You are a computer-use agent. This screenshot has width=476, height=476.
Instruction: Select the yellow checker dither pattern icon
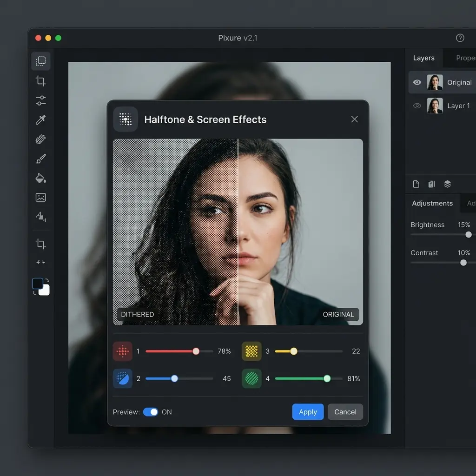251,351
